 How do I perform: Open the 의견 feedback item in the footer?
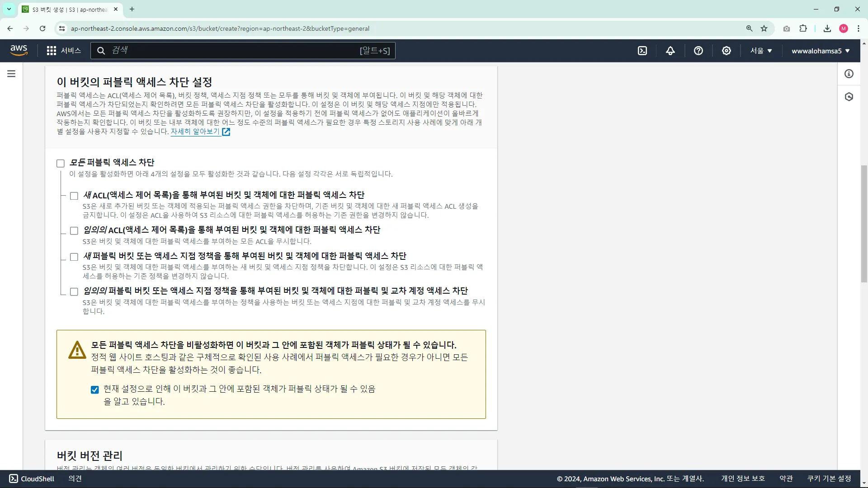75,479
